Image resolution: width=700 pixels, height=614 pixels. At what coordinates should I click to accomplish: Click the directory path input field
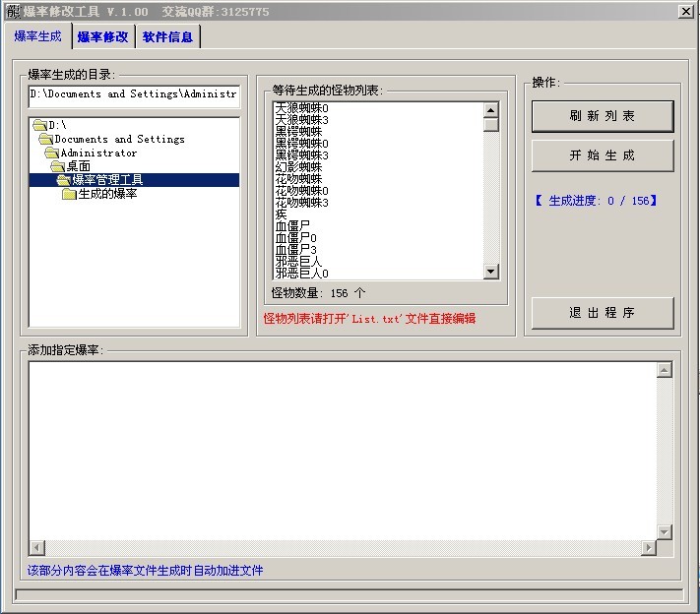133,94
